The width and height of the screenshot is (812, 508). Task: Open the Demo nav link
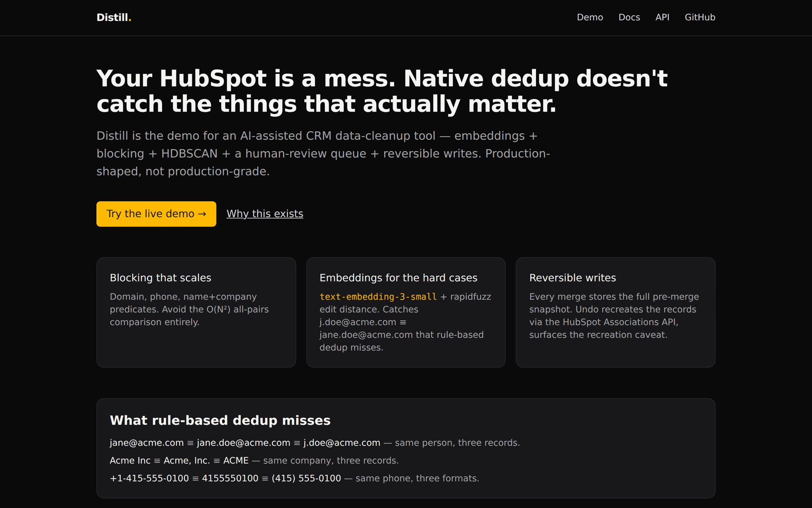(590, 17)
